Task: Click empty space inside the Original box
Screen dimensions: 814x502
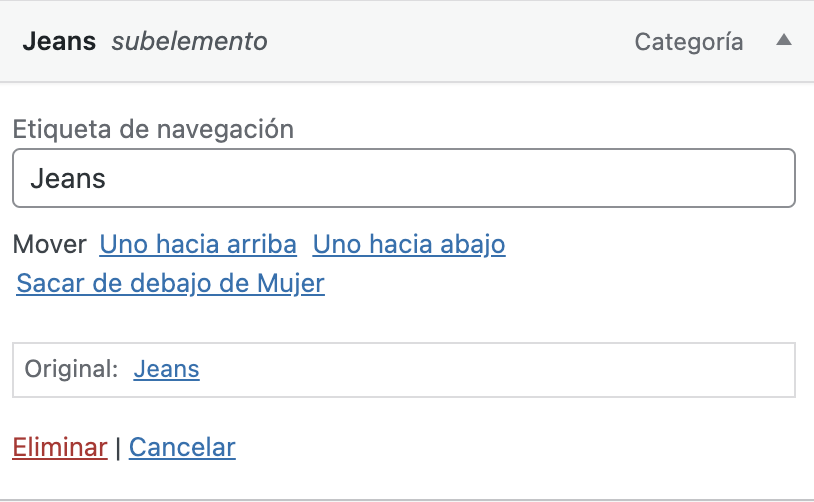Action: (x=500, y=370)
